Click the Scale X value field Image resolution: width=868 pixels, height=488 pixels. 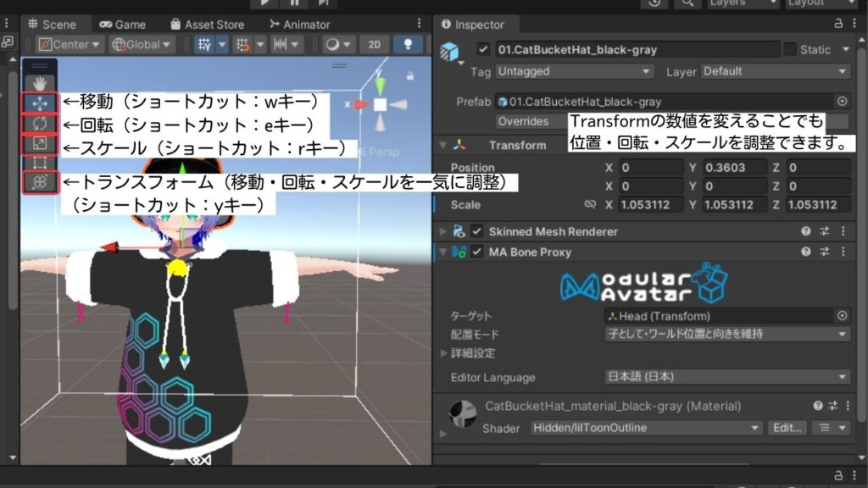(x=651, y=205)
